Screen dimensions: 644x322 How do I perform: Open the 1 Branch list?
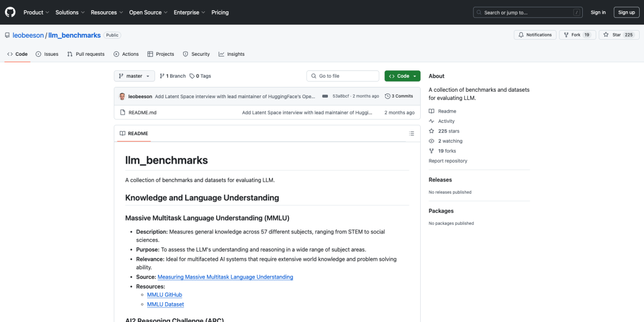pos(172,76)
